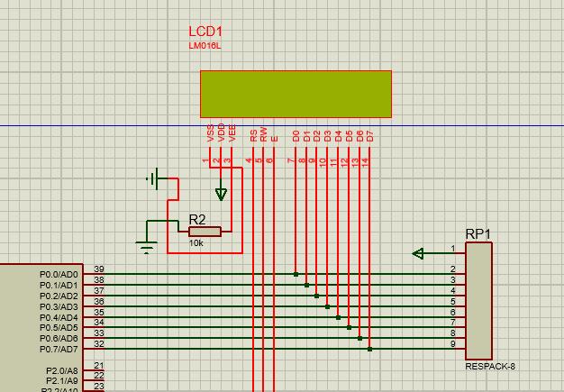Click the P0.7/AD7 pin name
The width and height of the screenshot is (564, 392).
[59, 350]
